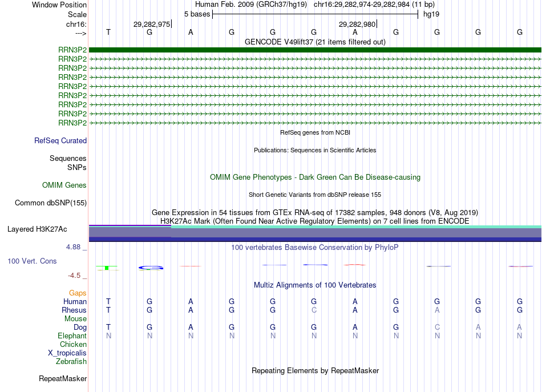Open the Layered H3K27Ac track label
The height and width of the screenshot is (392, 542).
tap(37, 229)
